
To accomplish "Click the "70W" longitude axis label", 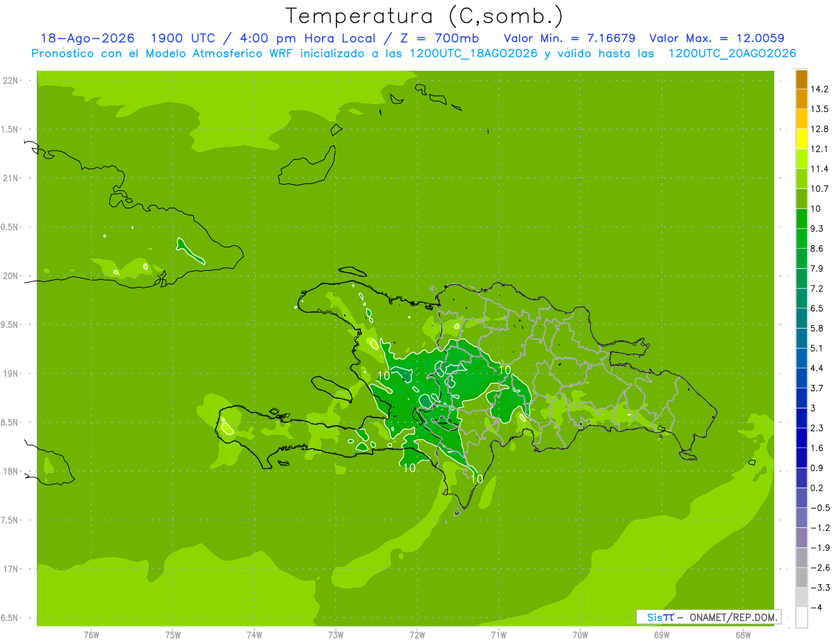I will [580, 636].
